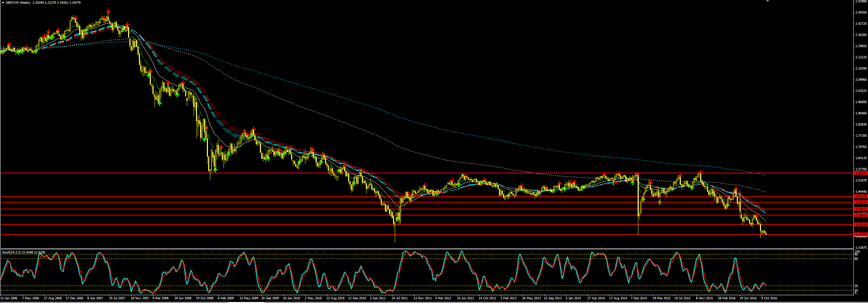Viewport: 868px width, 303px height.
Task: Click the 24 Jun 2012 date label
Action: pyautogui.click(x=465, y=298)
